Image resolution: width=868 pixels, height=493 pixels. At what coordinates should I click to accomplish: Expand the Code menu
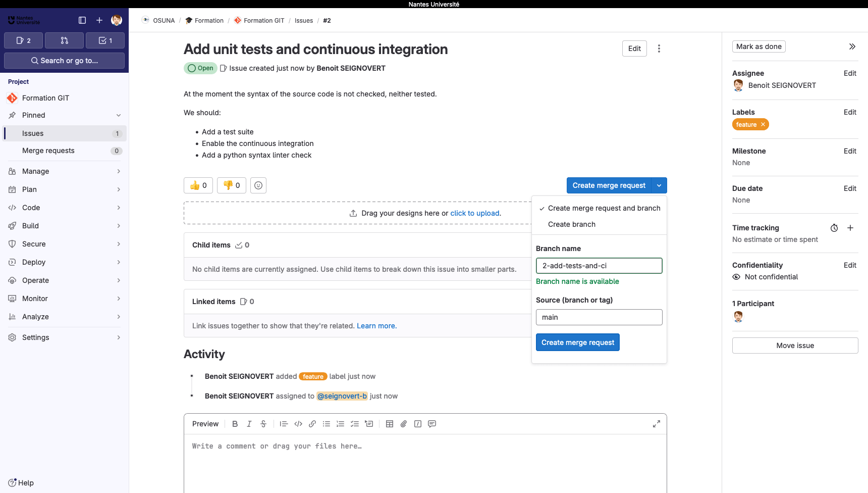pyautogui.click(x=64, y=208)
